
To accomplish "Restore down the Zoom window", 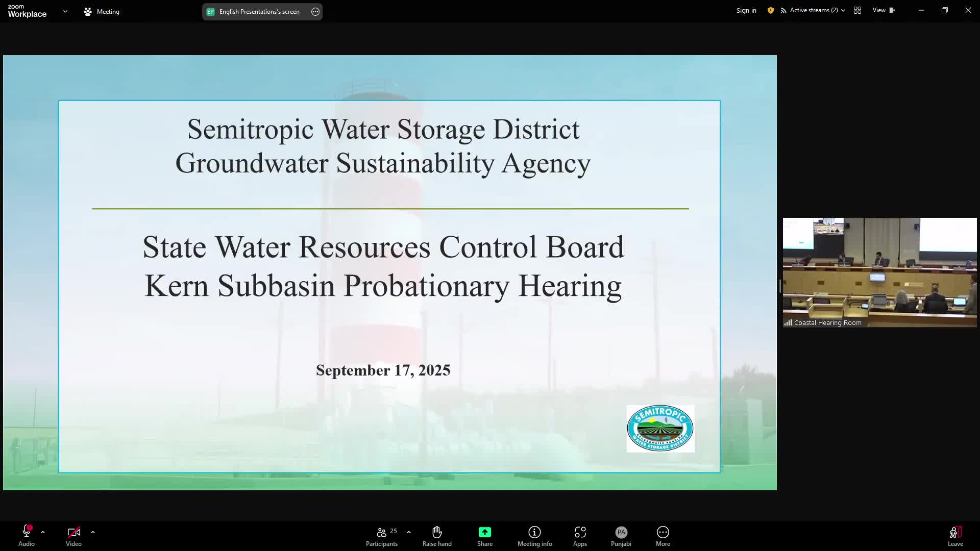I will 945,10.
